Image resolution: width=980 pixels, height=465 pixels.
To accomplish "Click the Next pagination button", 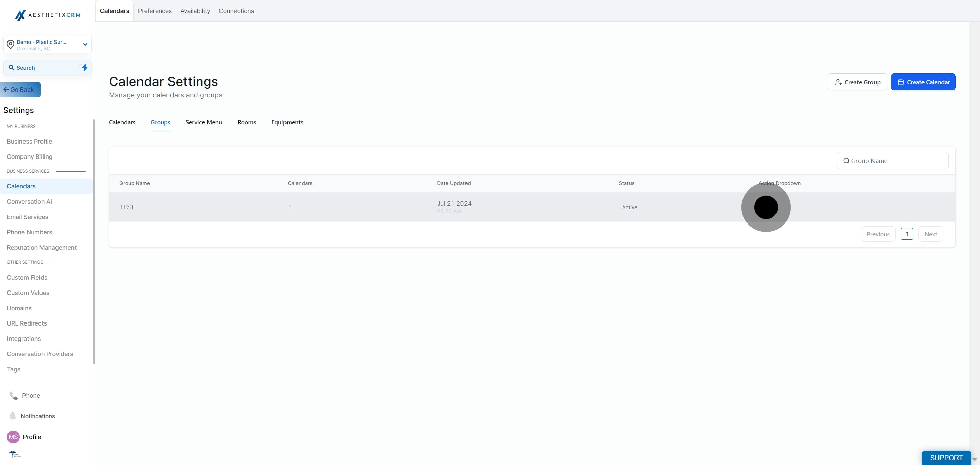I will click(930, 234).
